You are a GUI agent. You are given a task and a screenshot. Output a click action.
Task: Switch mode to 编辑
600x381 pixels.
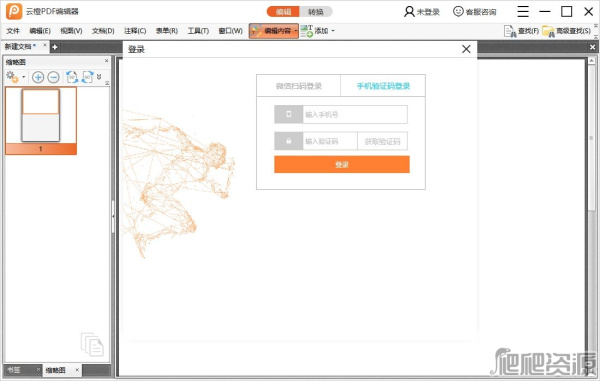click(x=283, y=12)
